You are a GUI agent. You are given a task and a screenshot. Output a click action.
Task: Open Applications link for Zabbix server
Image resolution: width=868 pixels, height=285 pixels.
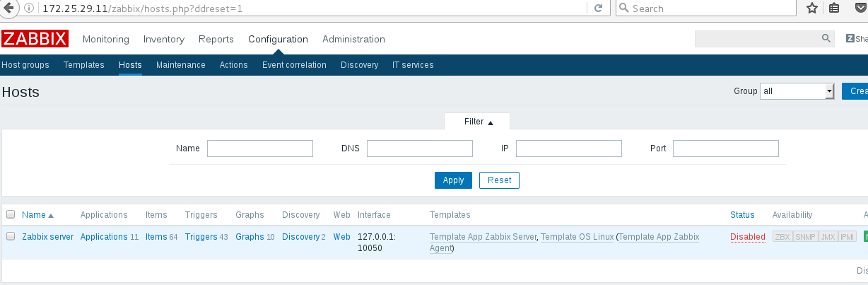tap(104, 237)
